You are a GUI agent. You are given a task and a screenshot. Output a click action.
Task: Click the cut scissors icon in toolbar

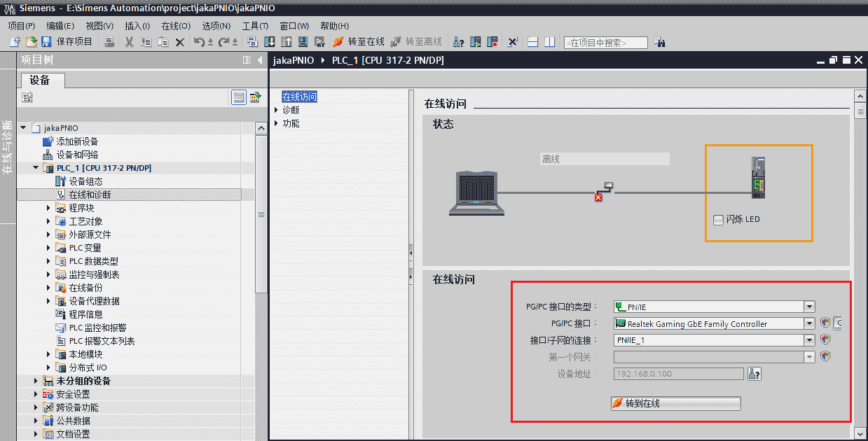coord(129,42)
